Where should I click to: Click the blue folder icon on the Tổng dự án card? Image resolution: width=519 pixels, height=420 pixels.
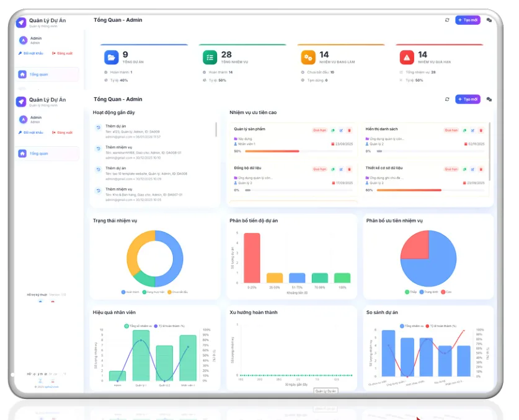[x=111, y=57]
